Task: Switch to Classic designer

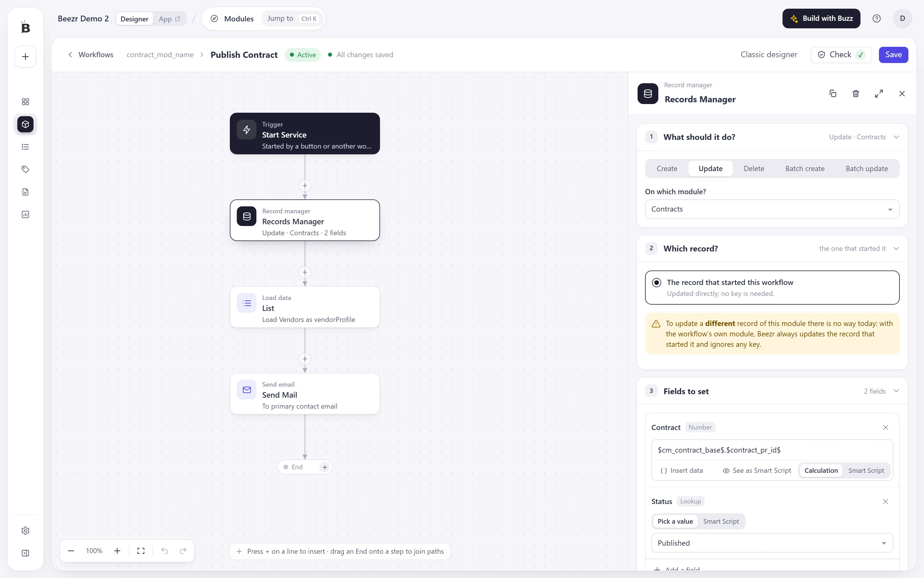Action: point(769,55)
